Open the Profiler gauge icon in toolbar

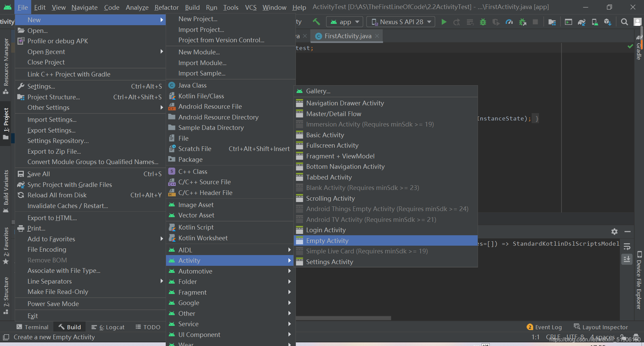509,22
